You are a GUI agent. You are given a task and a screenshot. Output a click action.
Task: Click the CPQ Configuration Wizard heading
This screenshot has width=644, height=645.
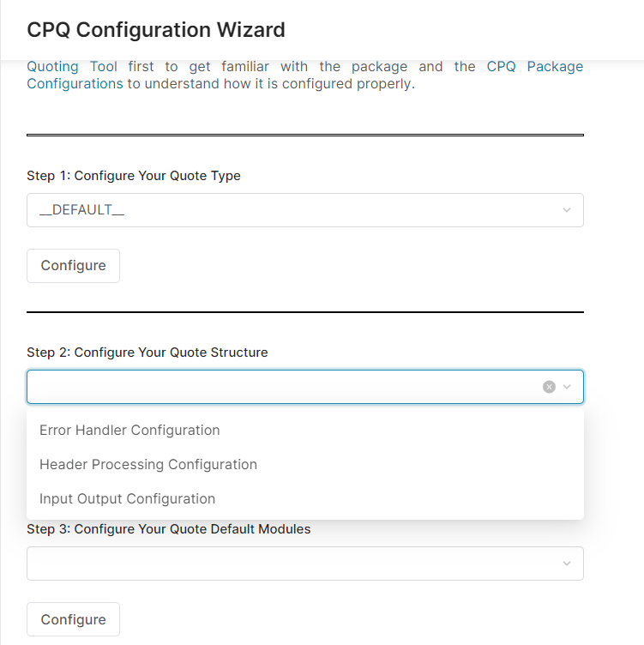click(x=156, y=30)
